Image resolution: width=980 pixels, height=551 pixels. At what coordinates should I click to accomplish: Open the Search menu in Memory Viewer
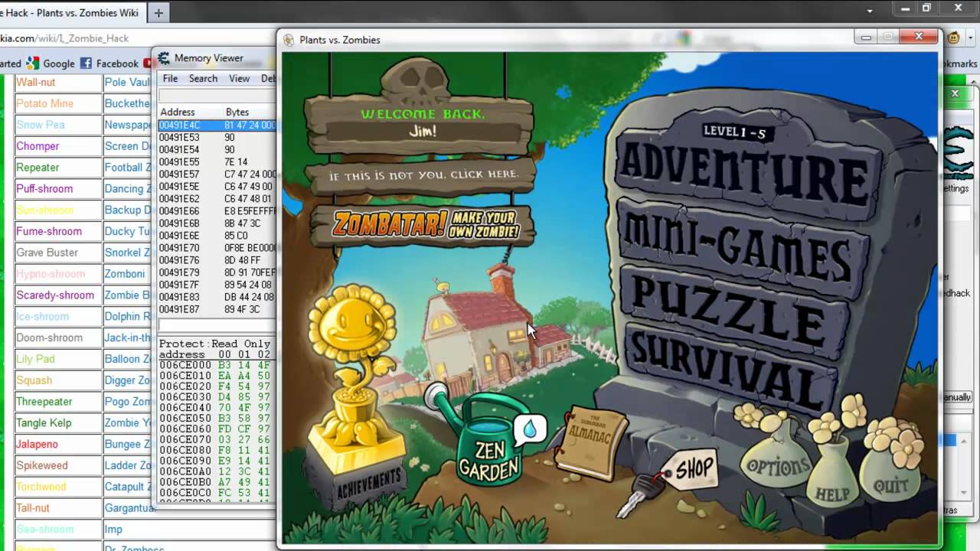203,79
